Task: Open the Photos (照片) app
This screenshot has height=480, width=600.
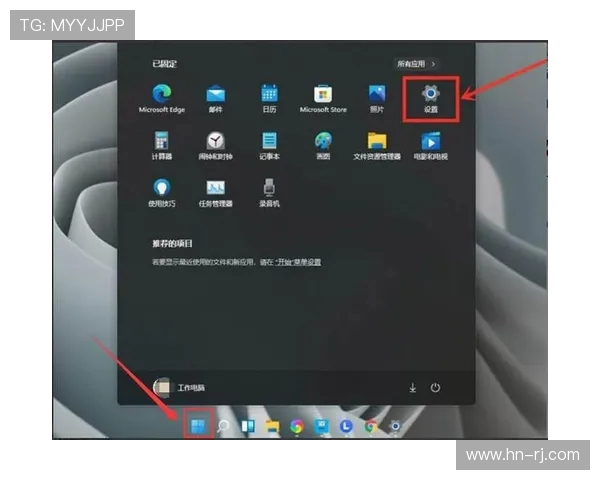Action: click(377, 98)
